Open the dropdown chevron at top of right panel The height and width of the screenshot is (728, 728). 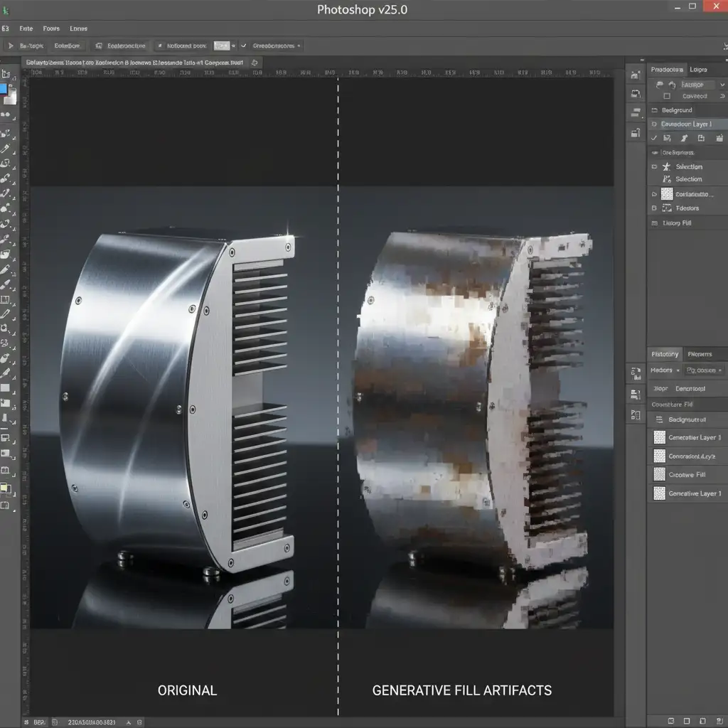click(x=722, y=84)
